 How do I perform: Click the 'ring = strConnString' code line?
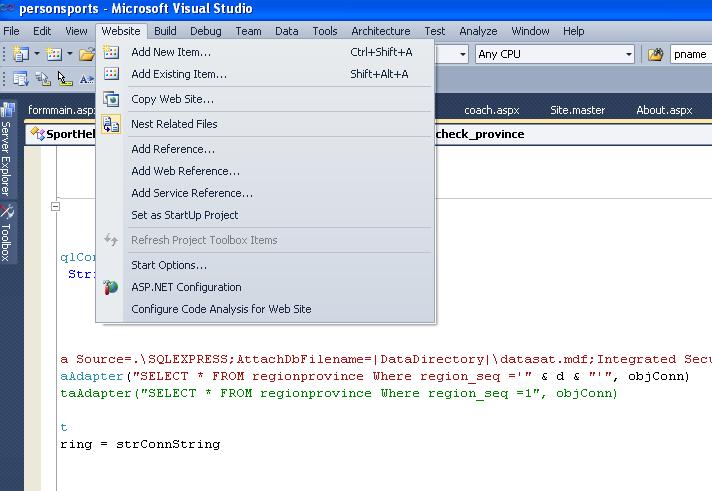pyautogui.click(x=140, y=444)
